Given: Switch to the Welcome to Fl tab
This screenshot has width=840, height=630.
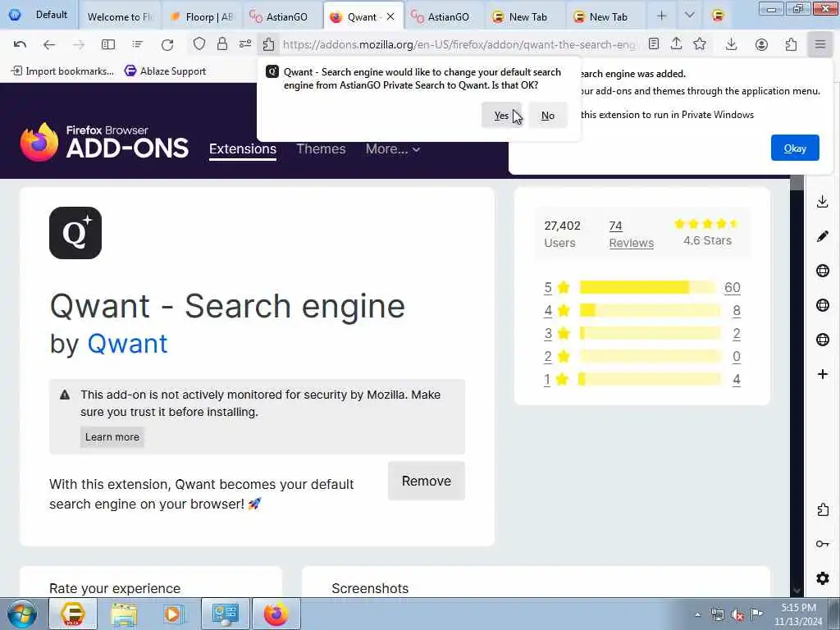Looking at the screenshot, I should 119,16.
